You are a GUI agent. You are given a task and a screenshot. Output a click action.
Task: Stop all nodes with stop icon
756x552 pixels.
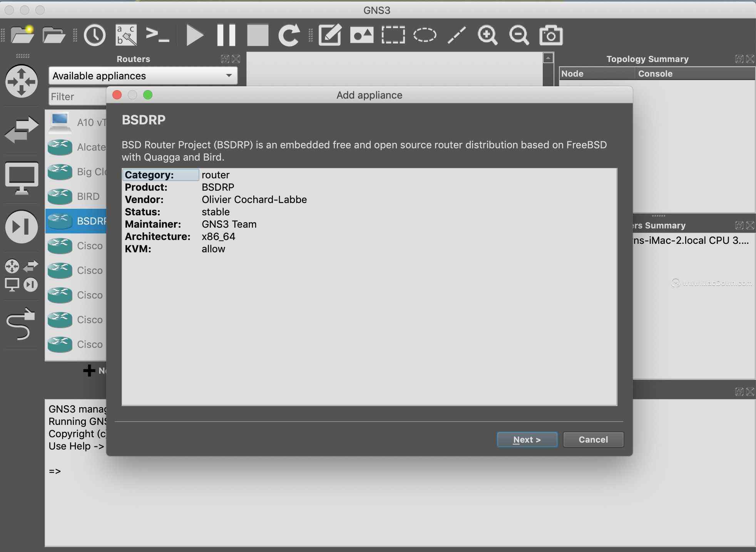click(x=258, y=35)
